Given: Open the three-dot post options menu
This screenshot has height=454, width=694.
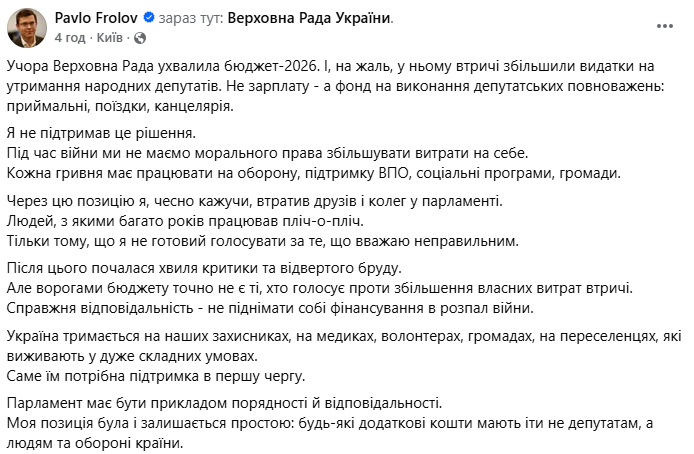Looking at the screenshot, I should 664,24.
